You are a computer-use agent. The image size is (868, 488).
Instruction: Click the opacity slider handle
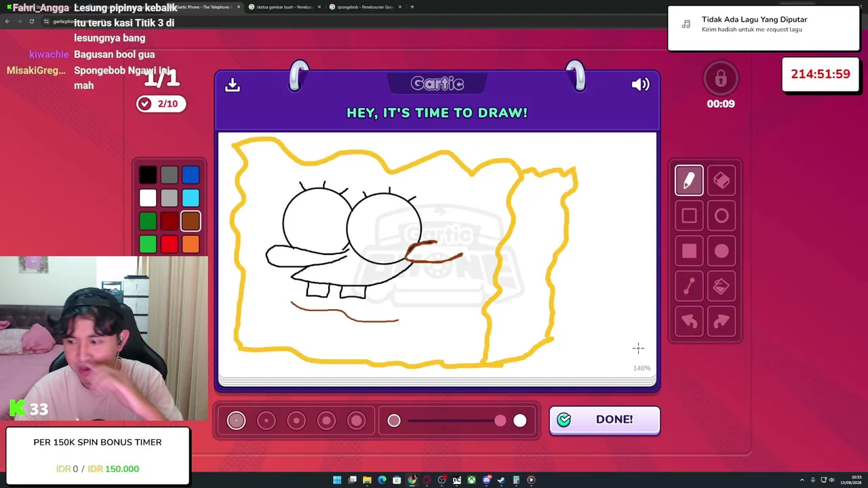(500, 421)
